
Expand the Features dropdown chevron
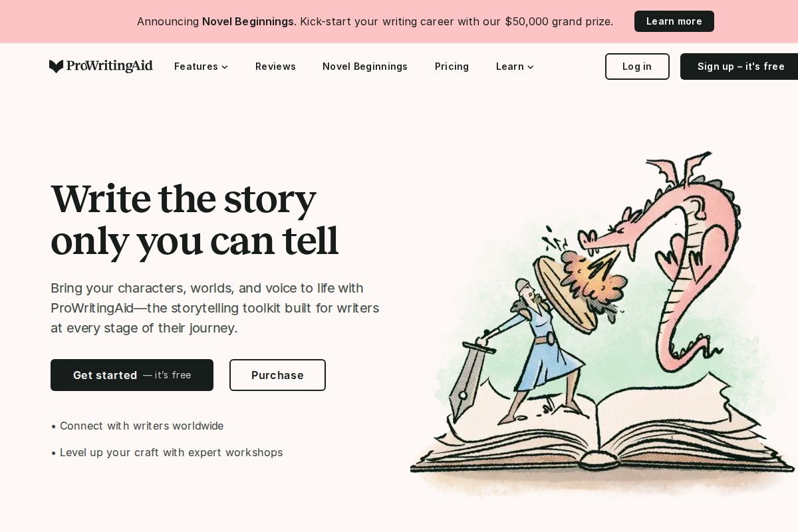pyautogui.click(x=225, y=67)
